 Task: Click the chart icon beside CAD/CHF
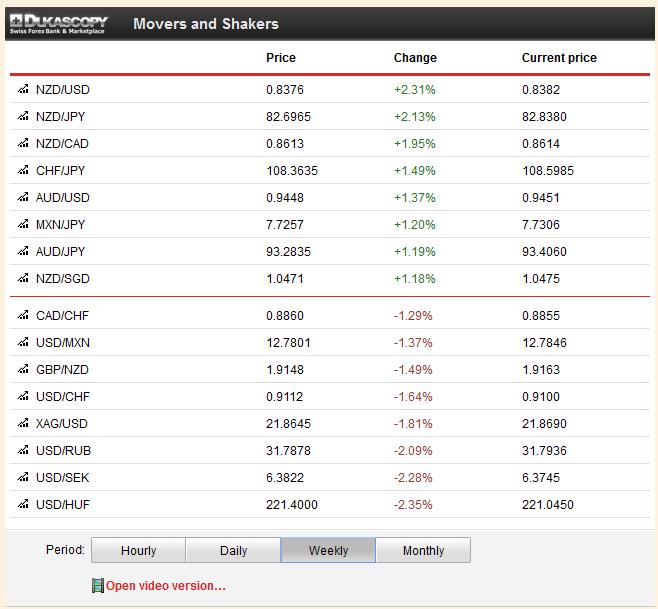point(23,315)
